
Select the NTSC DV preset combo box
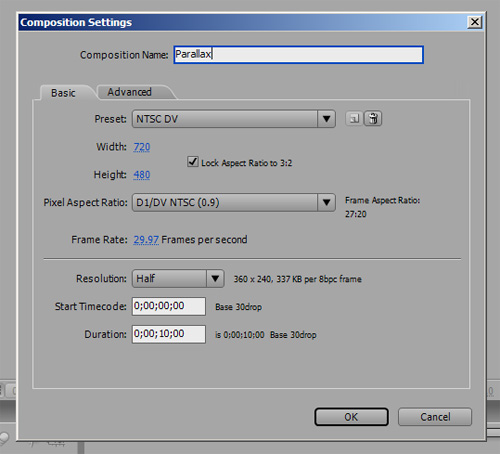coord(234,119)
